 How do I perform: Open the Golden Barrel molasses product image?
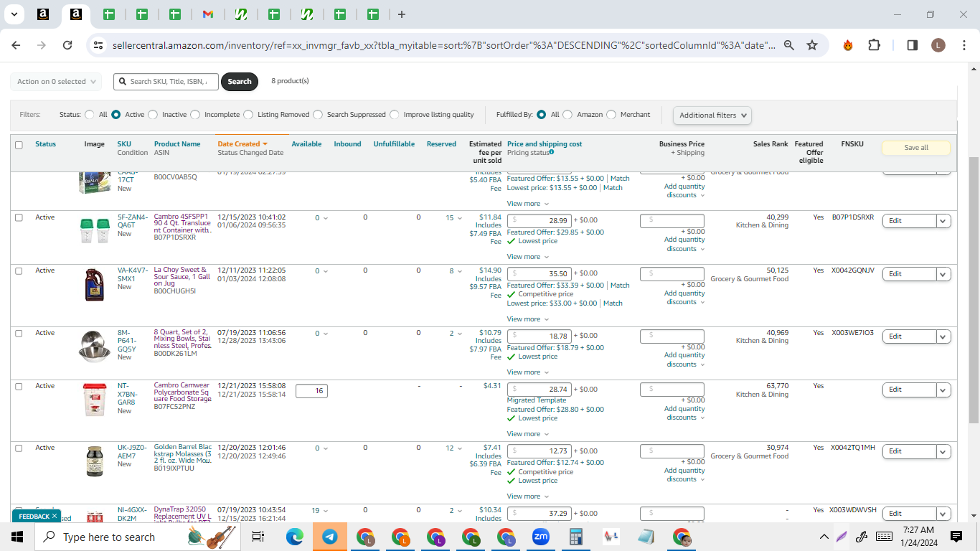pos(94,462)
